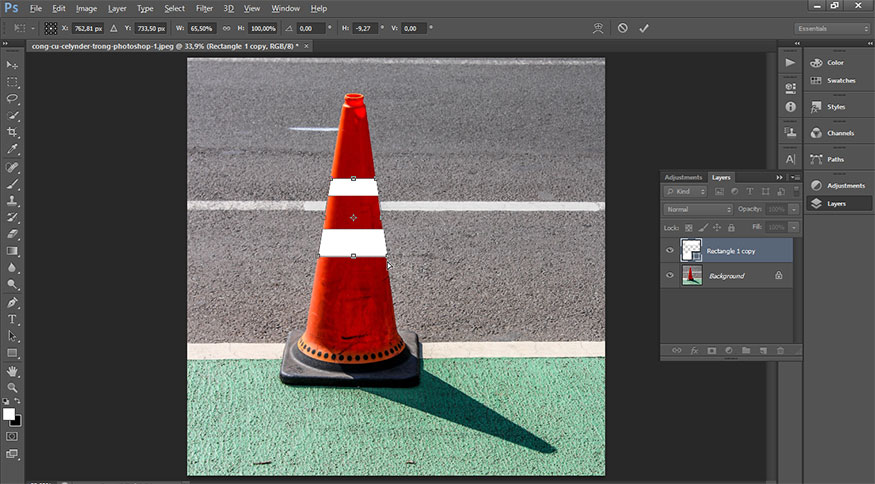Click the foreground color swatch

9,413
